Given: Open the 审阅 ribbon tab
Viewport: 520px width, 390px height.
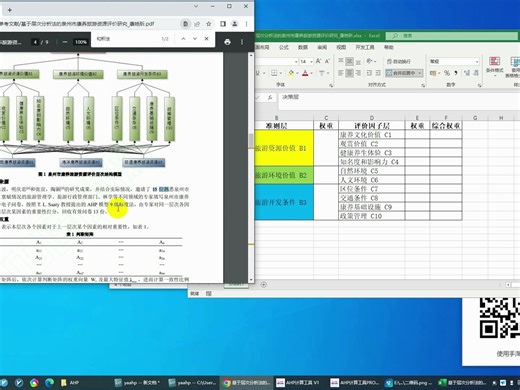Looking at the screenshot, I should pos(322,47).
